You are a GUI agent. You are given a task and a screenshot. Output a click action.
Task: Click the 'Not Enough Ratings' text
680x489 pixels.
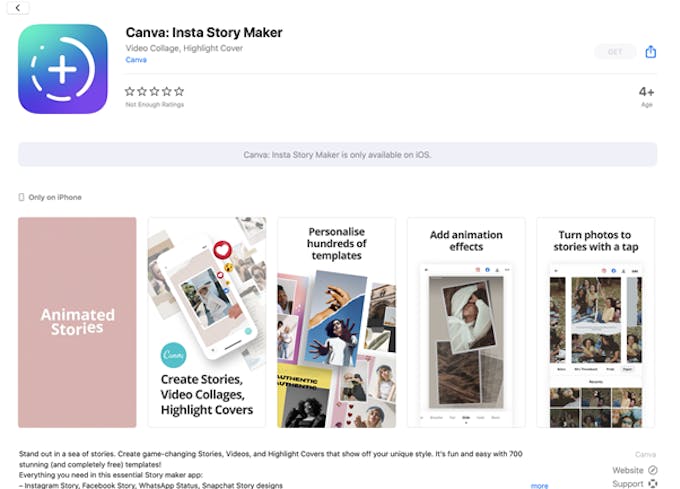coord(154,104)
